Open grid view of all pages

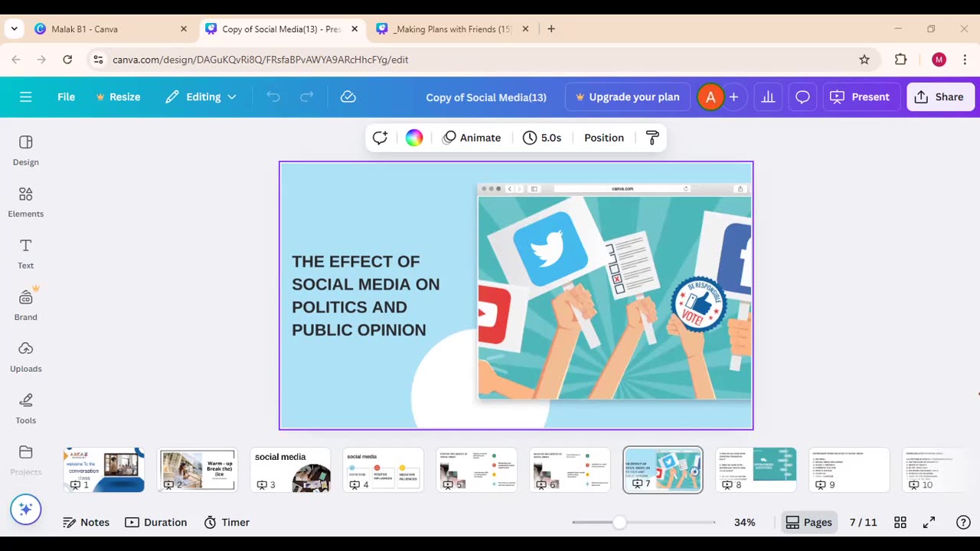(900, 523)
